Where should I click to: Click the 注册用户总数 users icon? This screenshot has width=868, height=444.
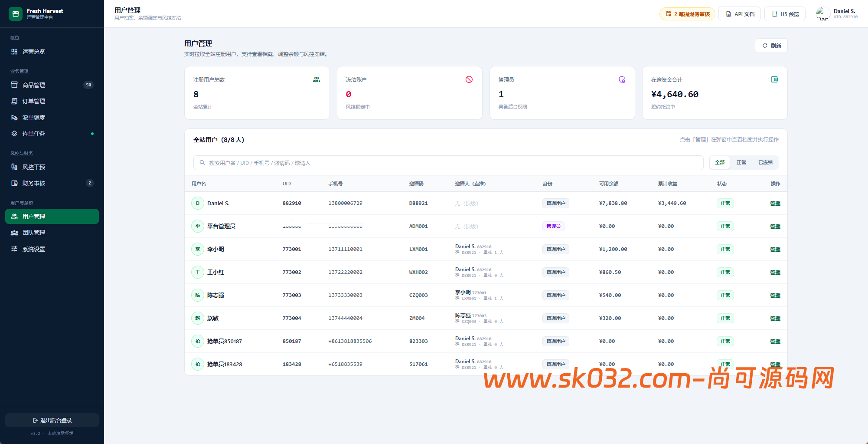point(317,79)
